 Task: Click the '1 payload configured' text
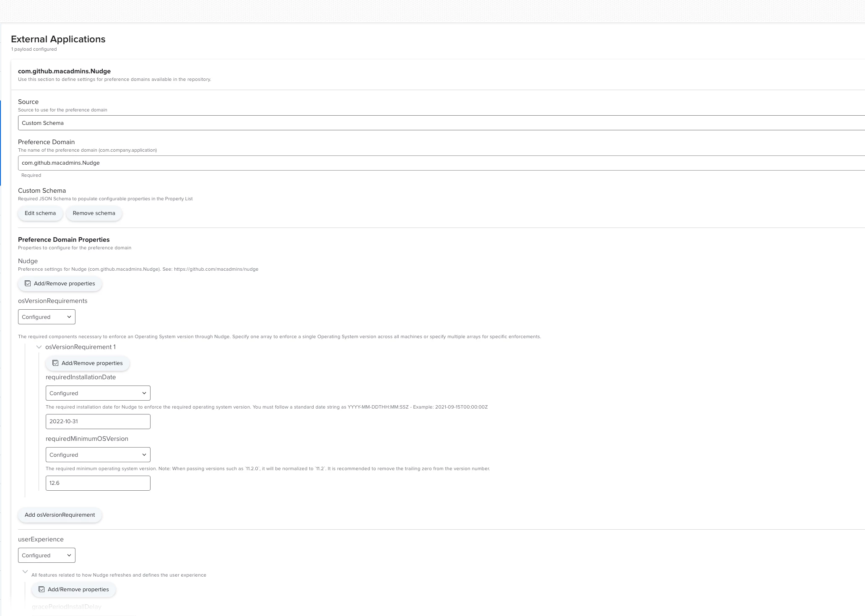[x=34, y=49]
